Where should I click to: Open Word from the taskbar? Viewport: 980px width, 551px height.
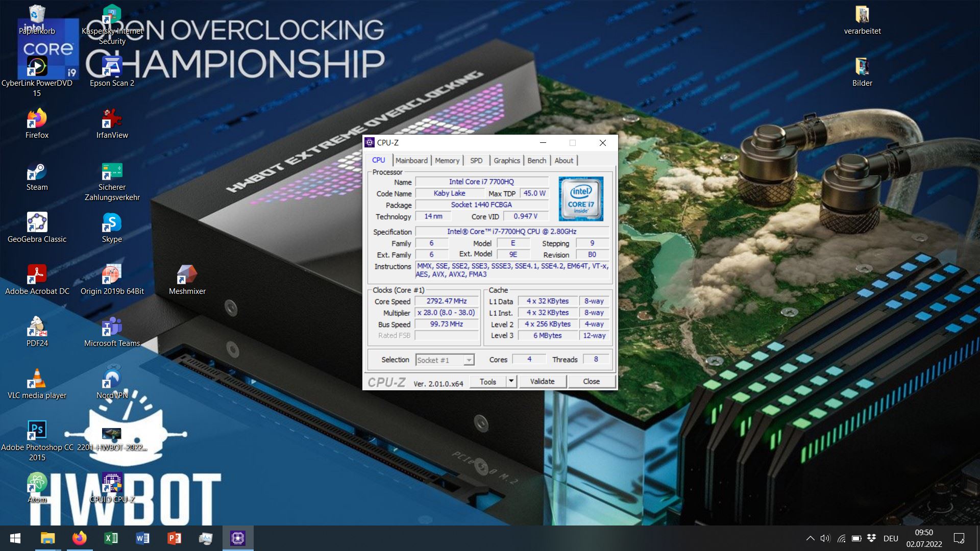pyautogui.click(x=142, y=538)
